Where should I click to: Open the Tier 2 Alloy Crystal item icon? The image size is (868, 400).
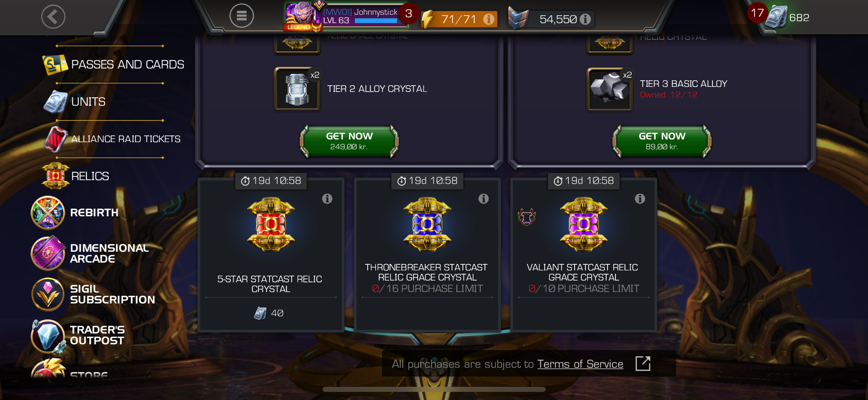(x=297, y=89)
